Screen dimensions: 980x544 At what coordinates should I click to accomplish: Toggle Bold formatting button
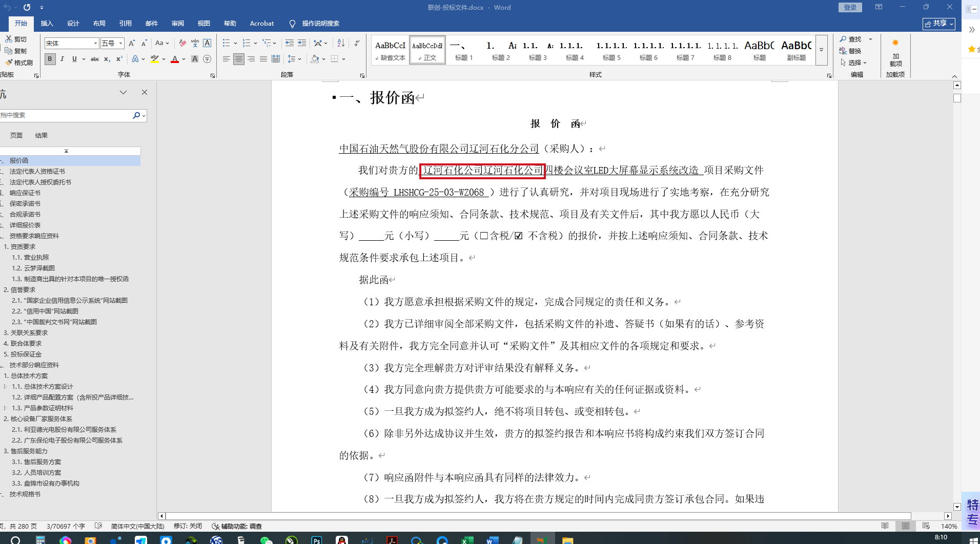click(50, 59)
